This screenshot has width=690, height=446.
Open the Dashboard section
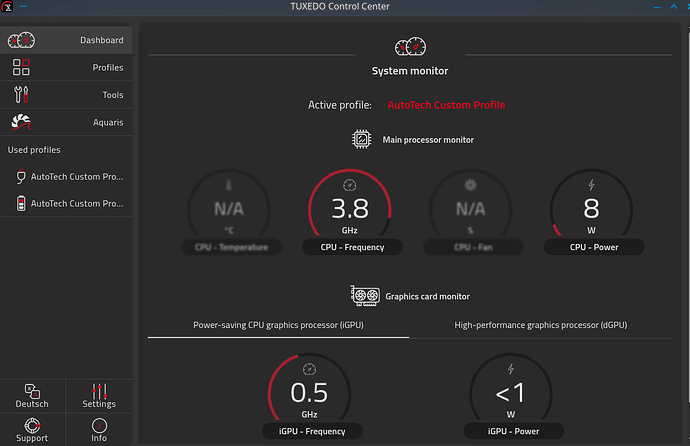tap(66, 40)
